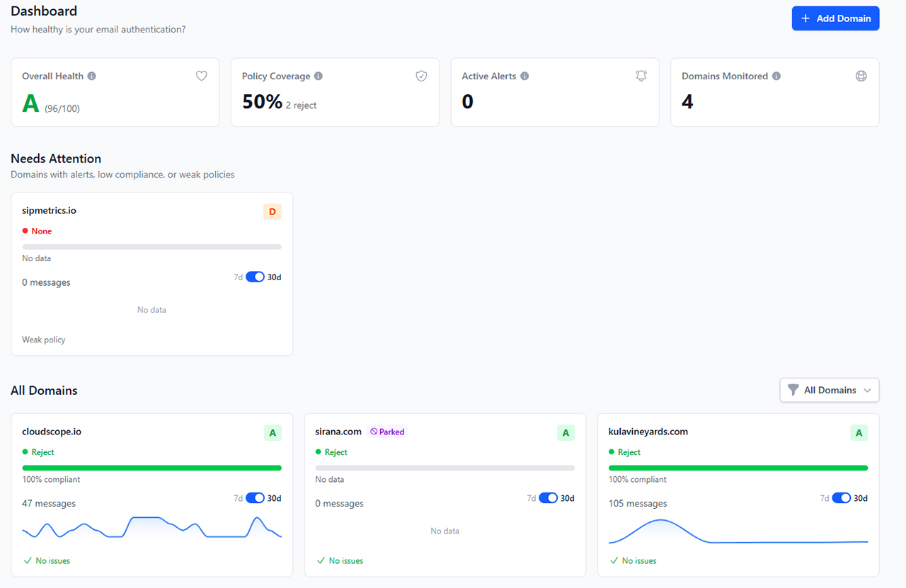The width and height of the screenshot is (906, 588).
Task: Click the info icon next to Overall Health
Action: coord(92,76)
